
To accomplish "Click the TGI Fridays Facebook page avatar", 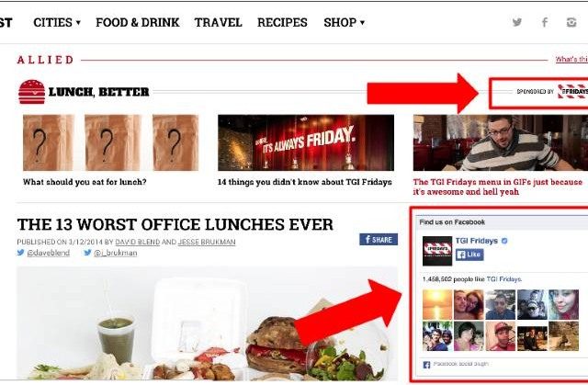I will (x=437, y=251).
